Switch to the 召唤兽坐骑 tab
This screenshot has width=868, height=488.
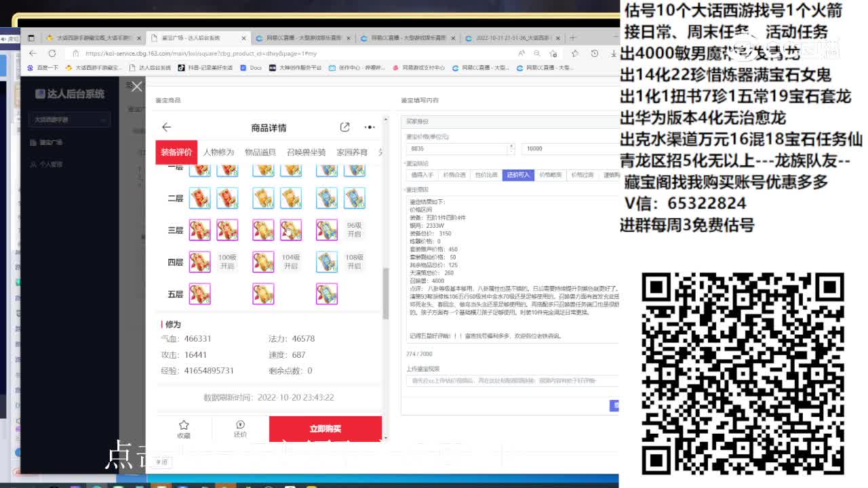(307, 152)
